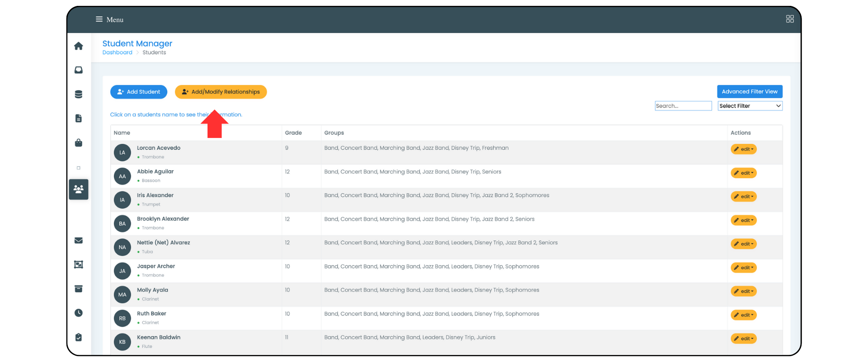The width and height of the screenshot is (868, 362).
Task: Click the Students breadcrumb
Action: click(x=154, y=52)
